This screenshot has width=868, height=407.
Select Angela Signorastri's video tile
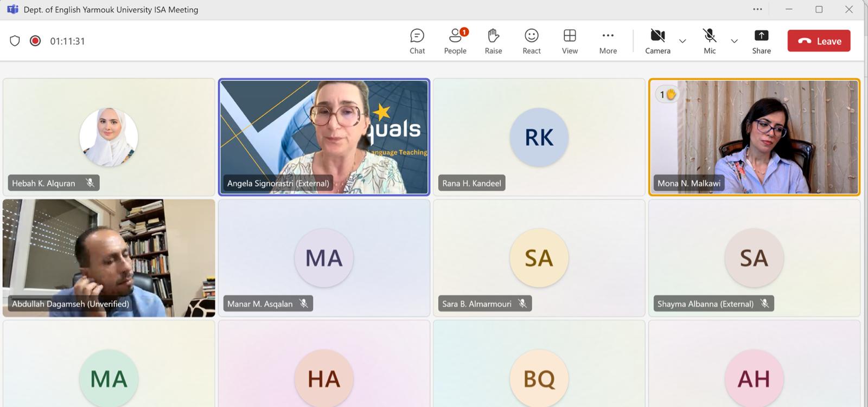(x=324, y=137)
